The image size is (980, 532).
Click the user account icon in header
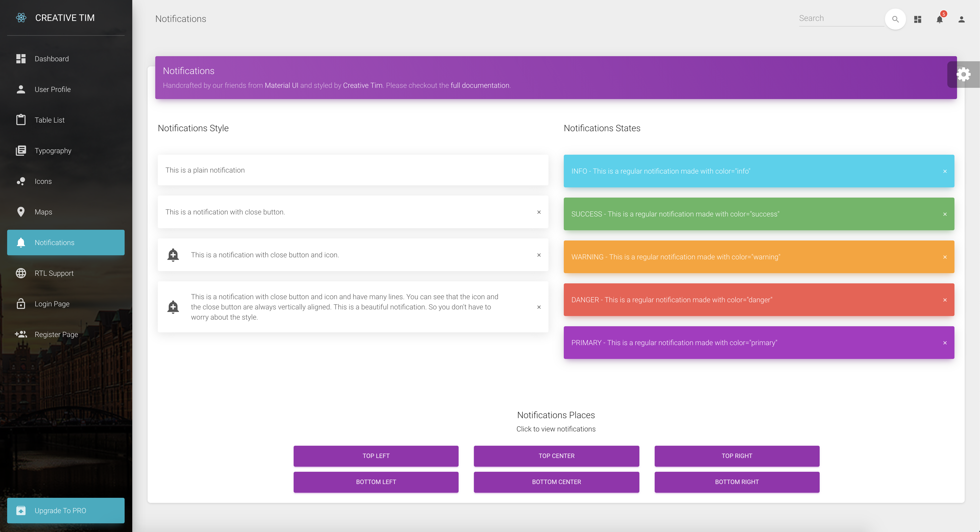961,19
